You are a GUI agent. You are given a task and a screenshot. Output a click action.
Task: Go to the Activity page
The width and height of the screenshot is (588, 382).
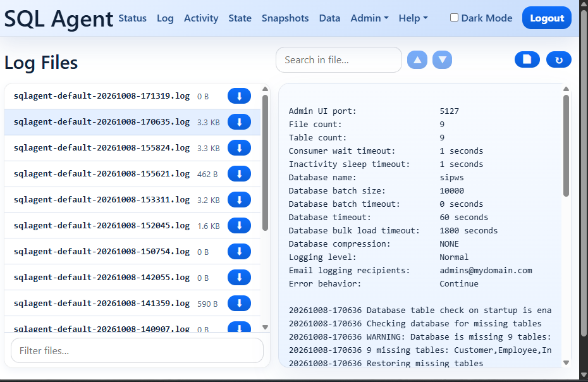click(x=201, y=18)
